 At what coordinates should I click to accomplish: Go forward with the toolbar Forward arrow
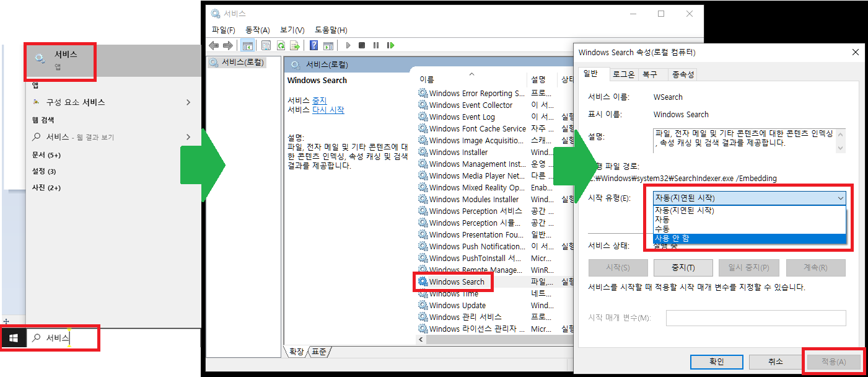[227, 45]
